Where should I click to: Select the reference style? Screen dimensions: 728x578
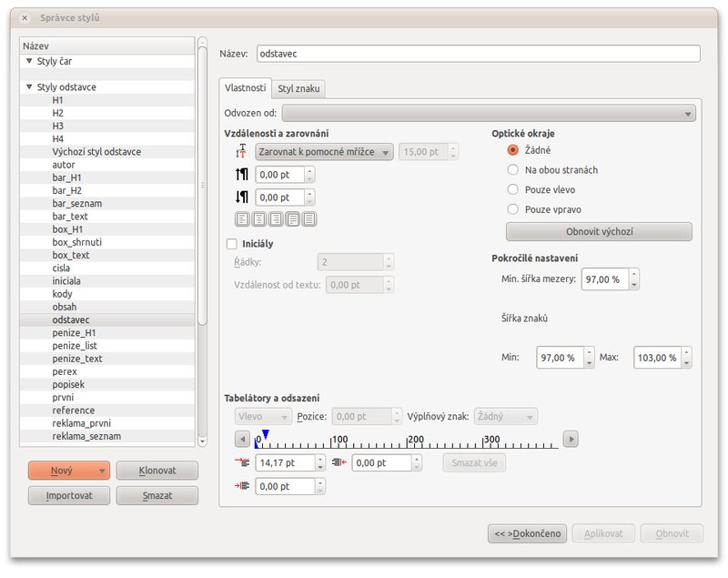(x=74, y=411)
